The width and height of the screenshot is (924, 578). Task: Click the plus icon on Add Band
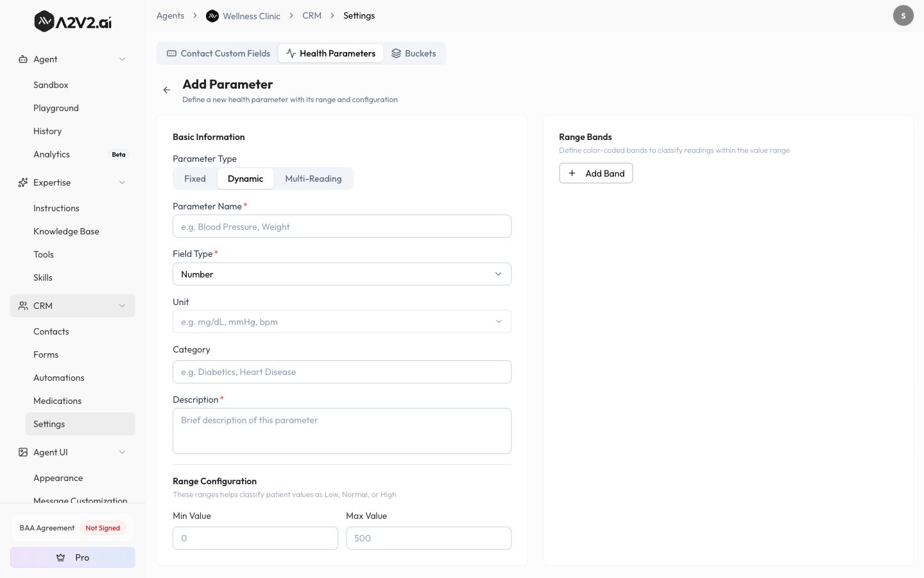tap(572, 173)
